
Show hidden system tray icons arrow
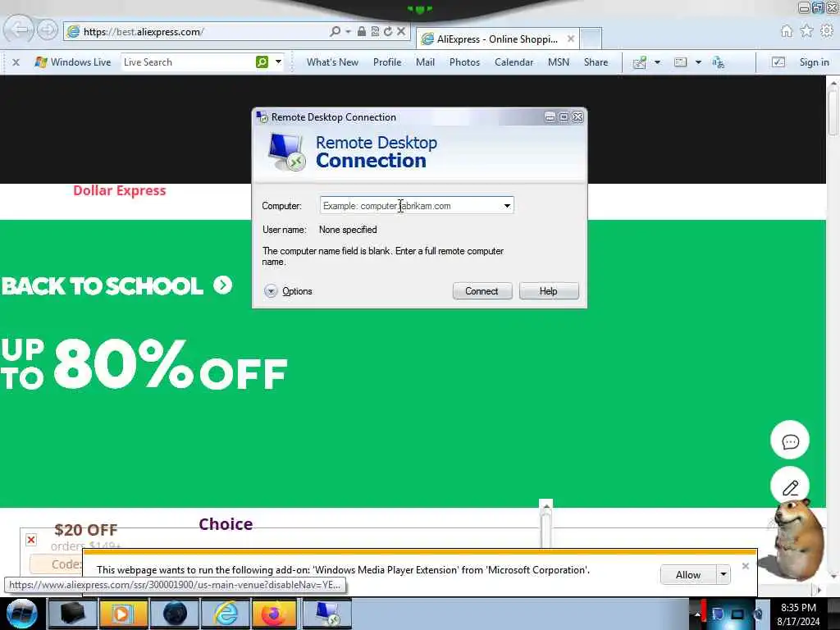pos(696,614)
